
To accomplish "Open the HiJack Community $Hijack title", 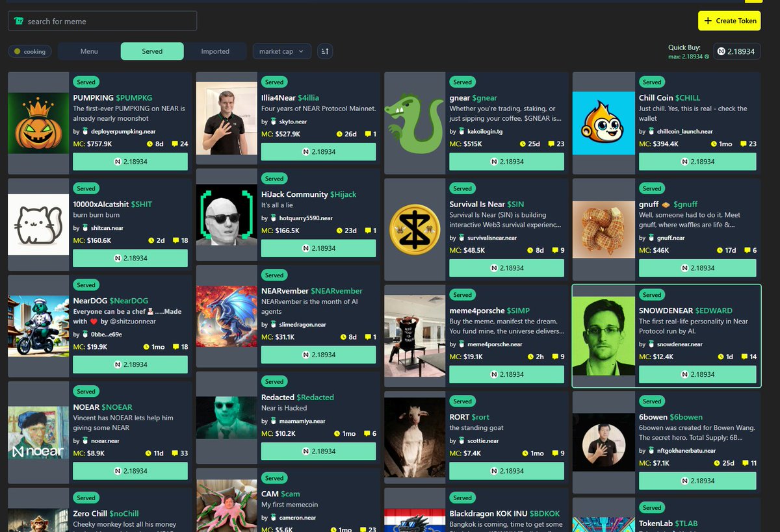I will coord(309,194).
